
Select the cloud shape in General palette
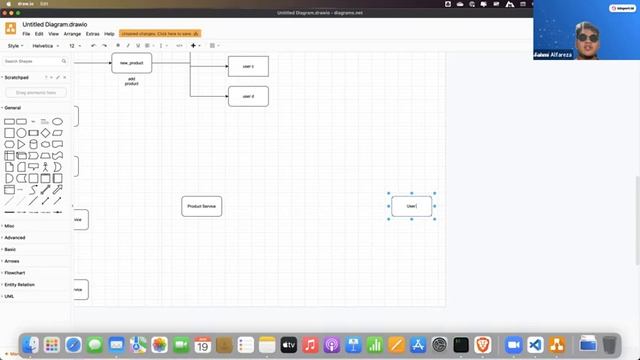[x=45, y=144]
